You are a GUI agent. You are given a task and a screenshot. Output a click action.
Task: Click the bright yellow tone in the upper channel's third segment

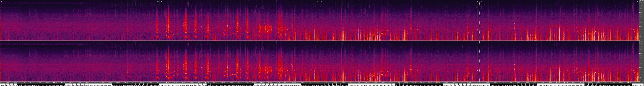tap(382, 34)
